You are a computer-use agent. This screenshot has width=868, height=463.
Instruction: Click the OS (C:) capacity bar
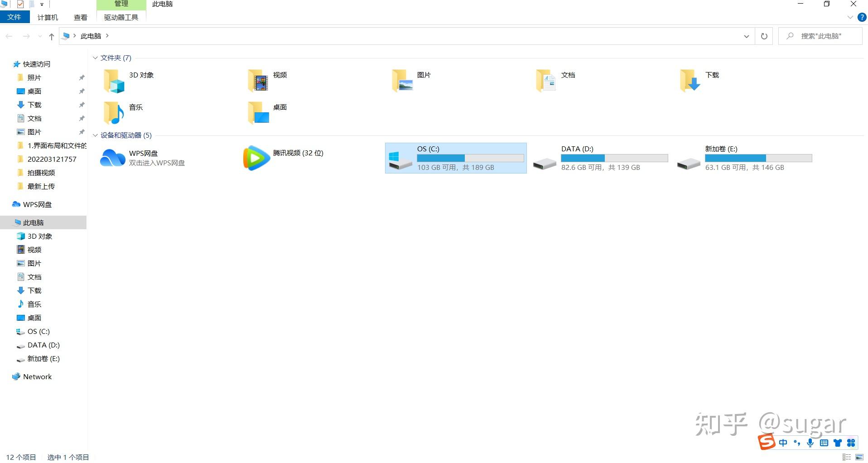470,158
